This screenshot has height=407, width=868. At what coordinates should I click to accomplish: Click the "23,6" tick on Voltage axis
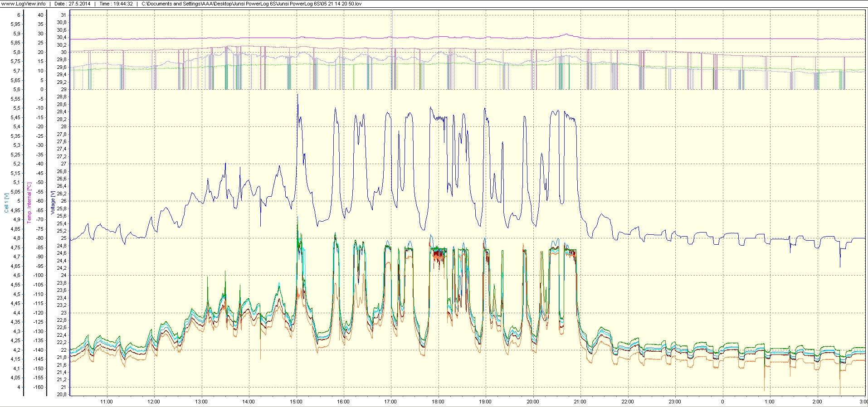pyautogui.click(x=62, y=290)
